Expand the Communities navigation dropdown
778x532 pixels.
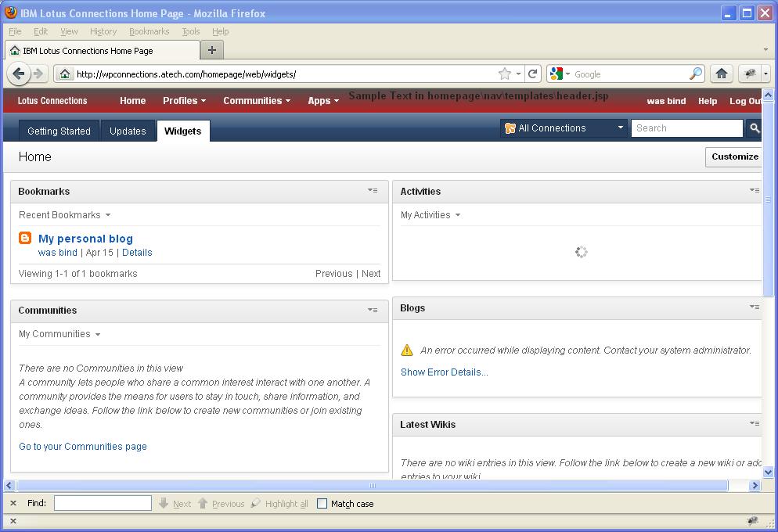coord(257,101)
